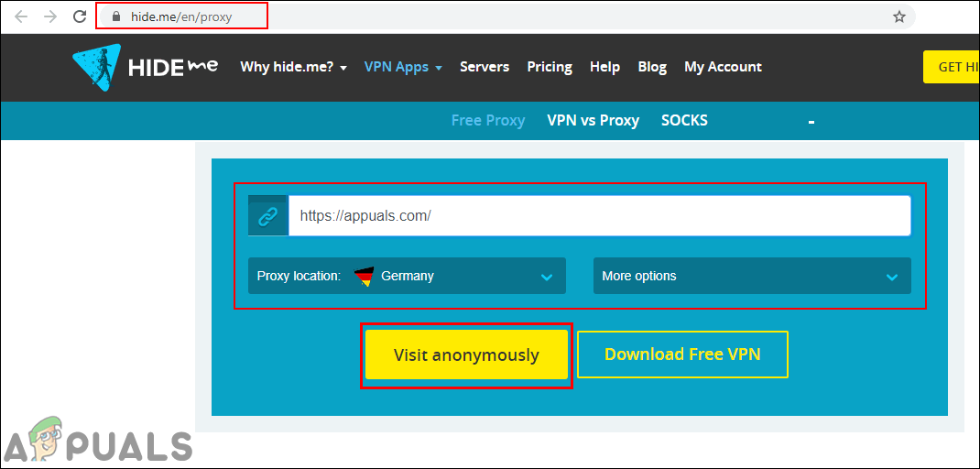Select the Germany flag icon
Viewport: 980px width, 469px height.
coord(363,276)
